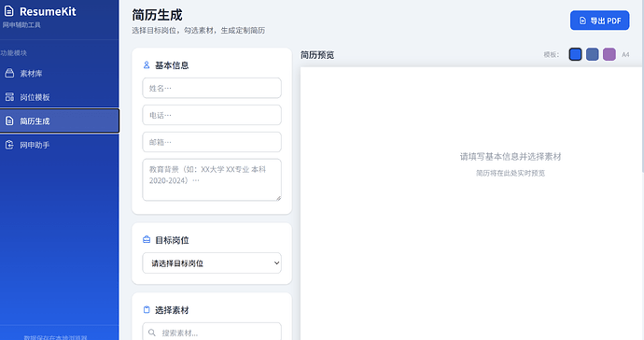644x340 pixels.
Task: Select the purple template swatch
Action: pyautogui.click(x=609, y=54)
